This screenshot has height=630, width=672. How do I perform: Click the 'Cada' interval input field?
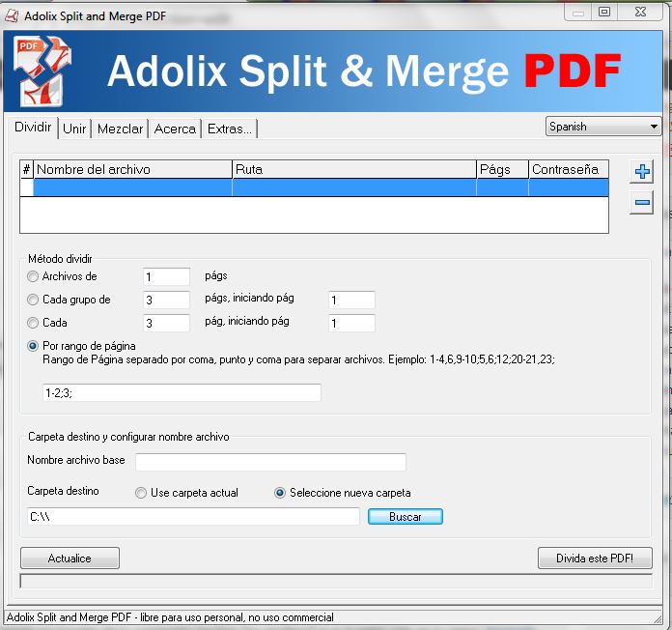tap(167, 323)
